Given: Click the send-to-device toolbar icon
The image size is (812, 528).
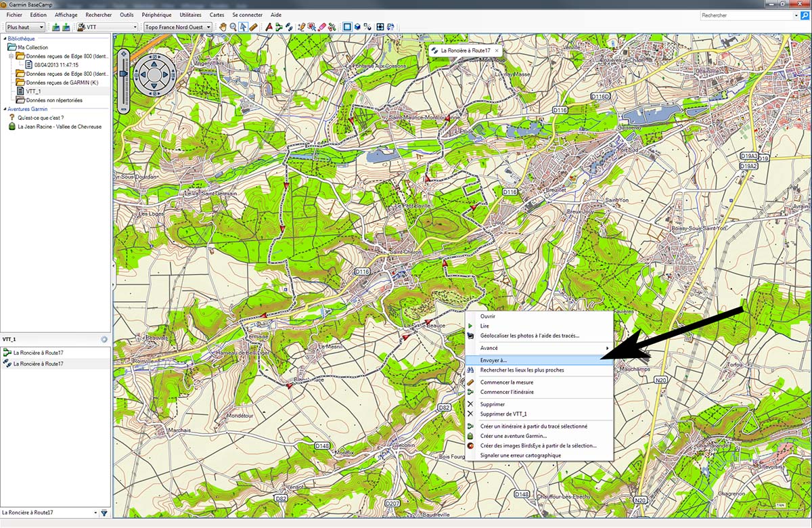Looking at the screenshot, I should (x=56, y=27).
